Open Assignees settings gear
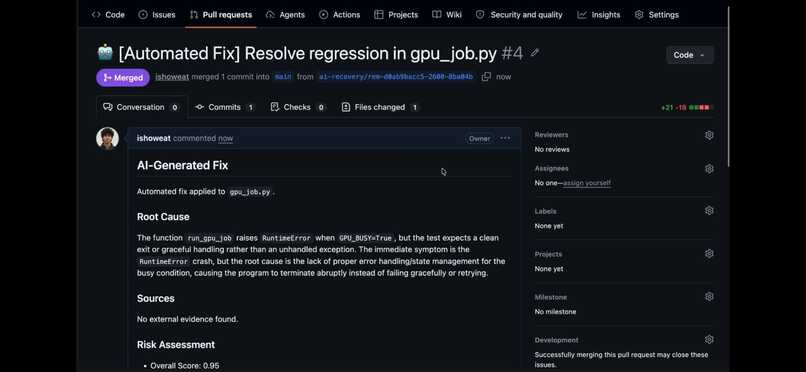The image size is (806, 372). [709, 169]
